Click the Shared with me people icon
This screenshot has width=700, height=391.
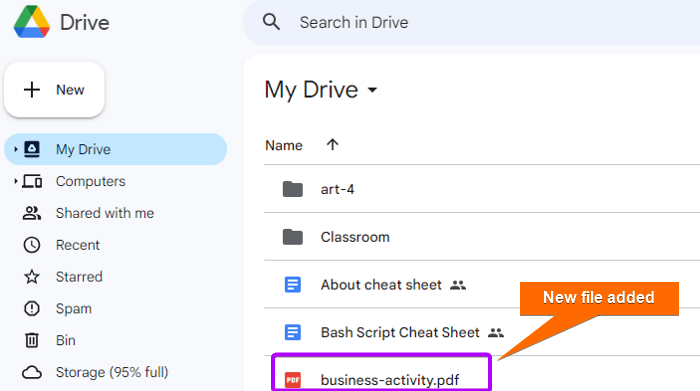tap(32, 213)
